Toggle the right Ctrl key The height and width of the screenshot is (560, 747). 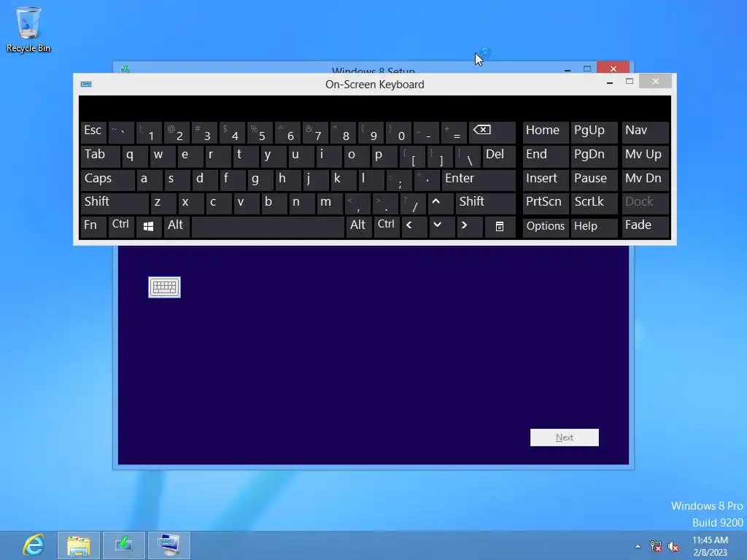pos(387,227)
